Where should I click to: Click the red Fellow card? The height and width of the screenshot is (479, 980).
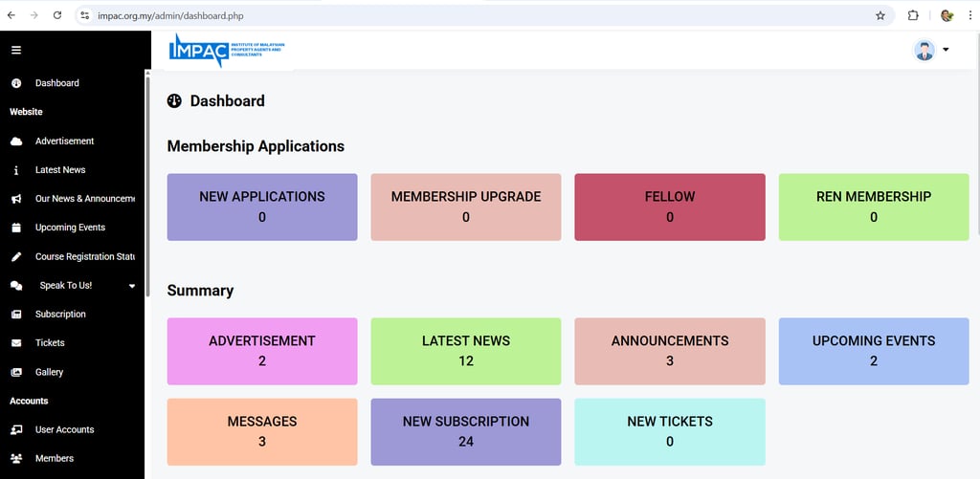point(670,207)
